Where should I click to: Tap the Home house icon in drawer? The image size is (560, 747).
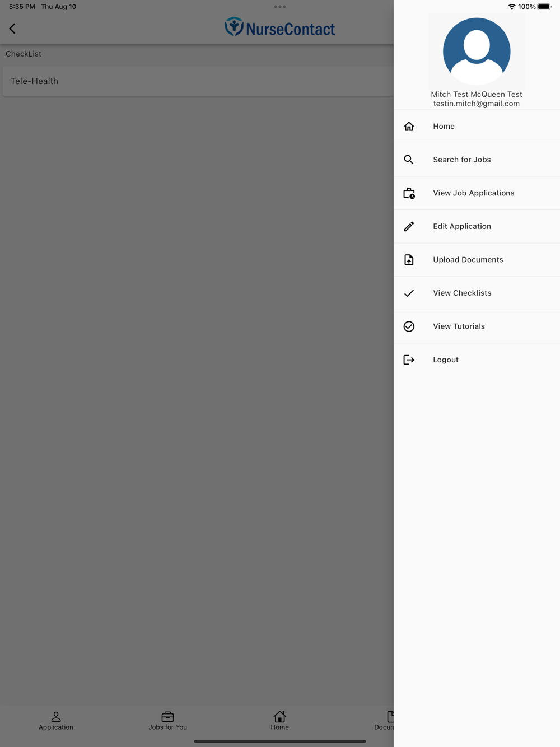pyautogui.click(x=409, y=127)
